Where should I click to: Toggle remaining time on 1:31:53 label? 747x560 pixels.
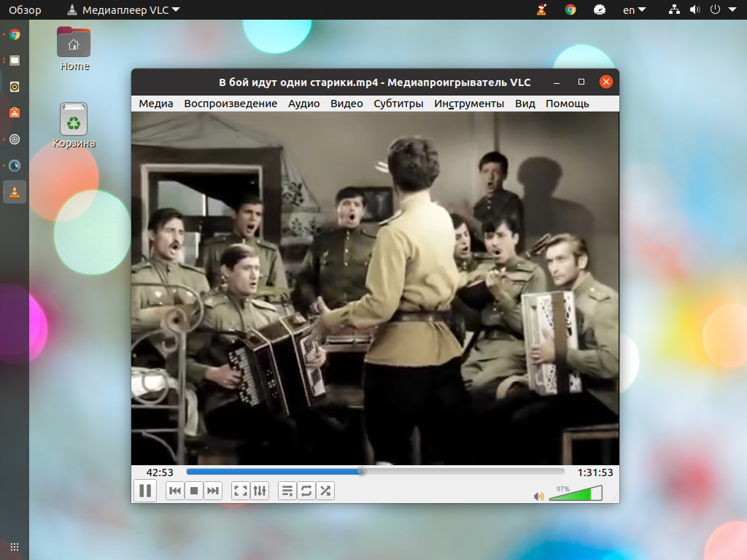click(595, 472)
